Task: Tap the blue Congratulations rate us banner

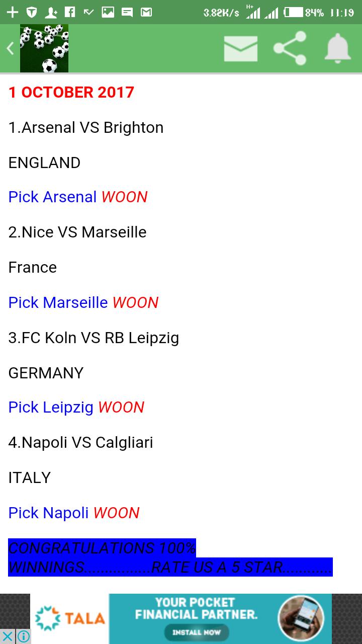Action: click(x=170, y=557)
